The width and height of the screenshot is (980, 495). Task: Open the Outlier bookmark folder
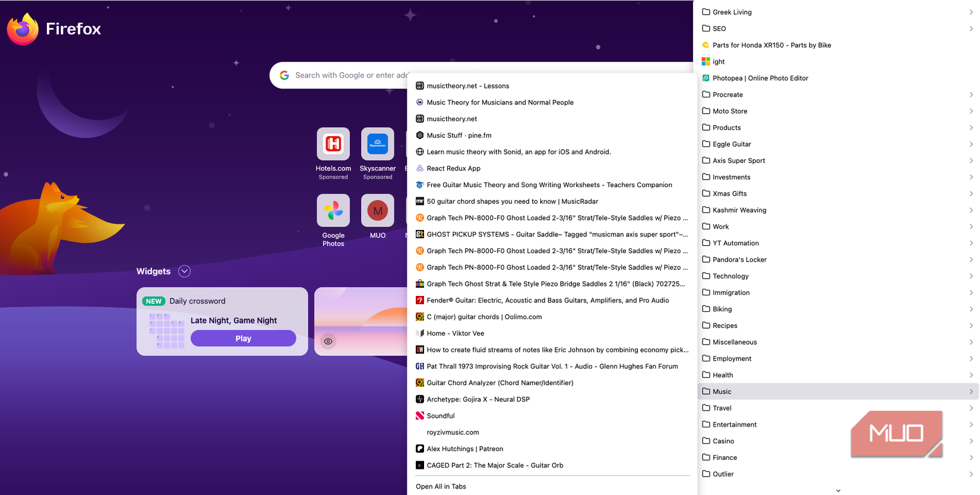coord(838,474)
